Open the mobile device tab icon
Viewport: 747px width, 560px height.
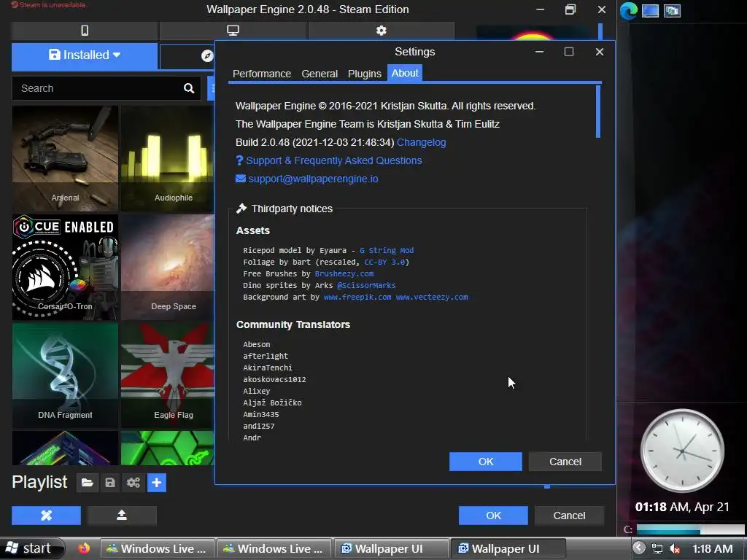click(85, 31)
